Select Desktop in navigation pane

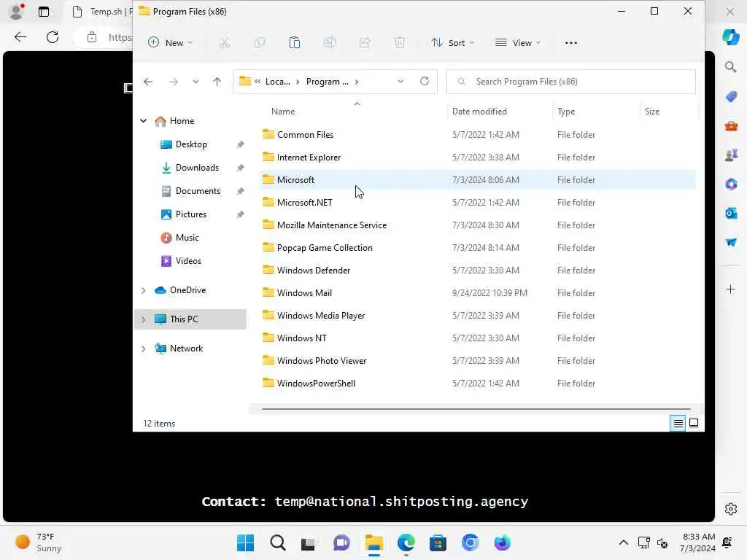pyautogui.click(x=190, y=144)
